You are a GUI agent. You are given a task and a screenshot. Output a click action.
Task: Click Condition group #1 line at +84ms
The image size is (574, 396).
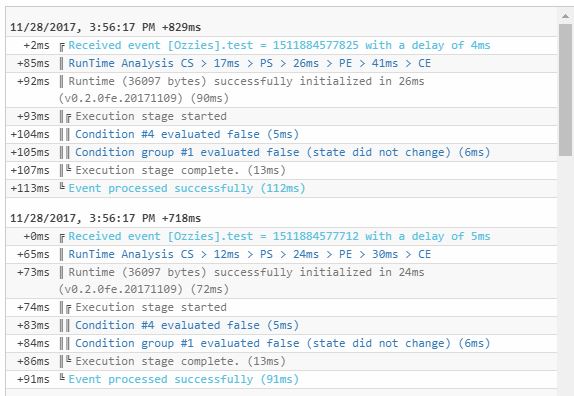click(282, 343)
